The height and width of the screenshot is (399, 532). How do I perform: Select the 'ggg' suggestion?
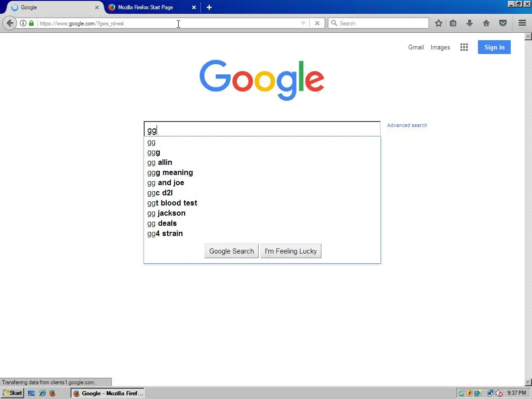coord(262,152)
